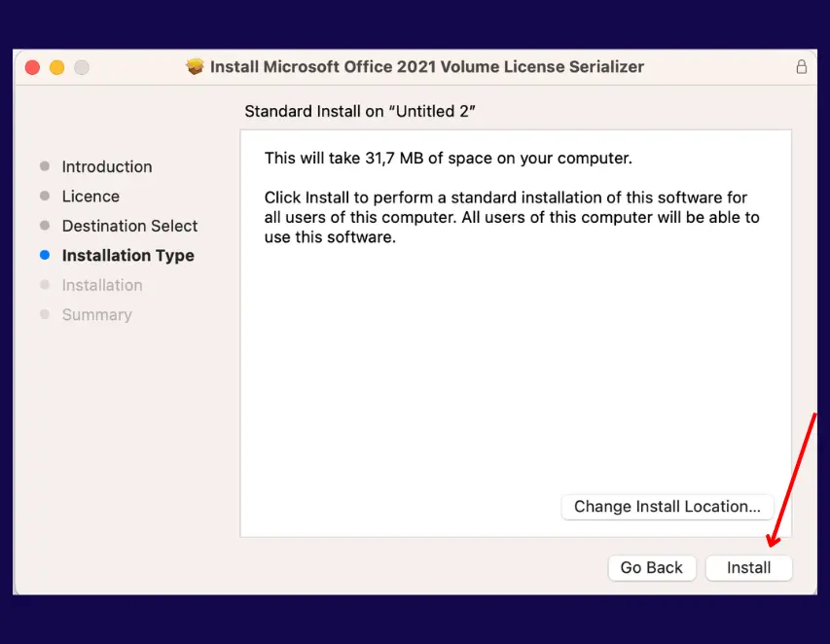Click the lock icon in title bar
830x644 pixels.
pos(802,67)
